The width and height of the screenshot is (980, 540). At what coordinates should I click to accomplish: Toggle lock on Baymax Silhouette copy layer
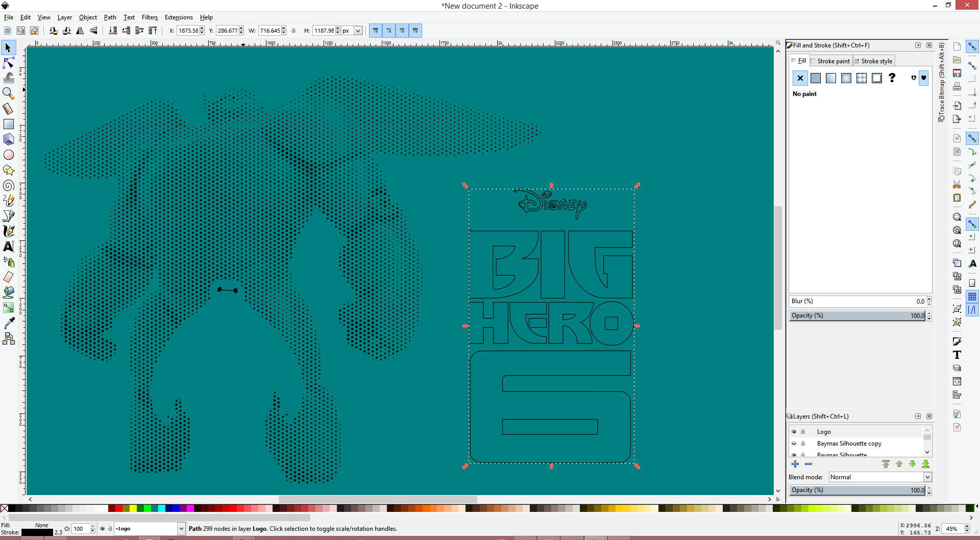pos(802,444)
